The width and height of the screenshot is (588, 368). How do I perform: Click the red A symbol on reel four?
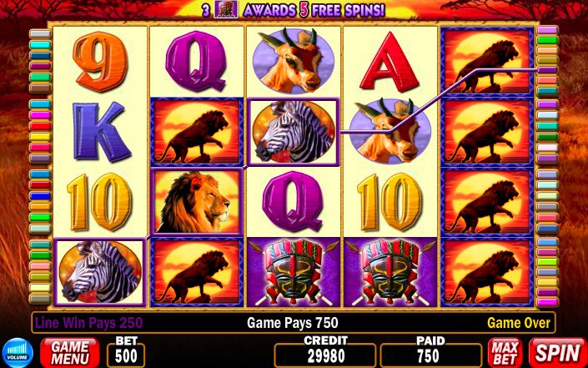tap(390, 62)
